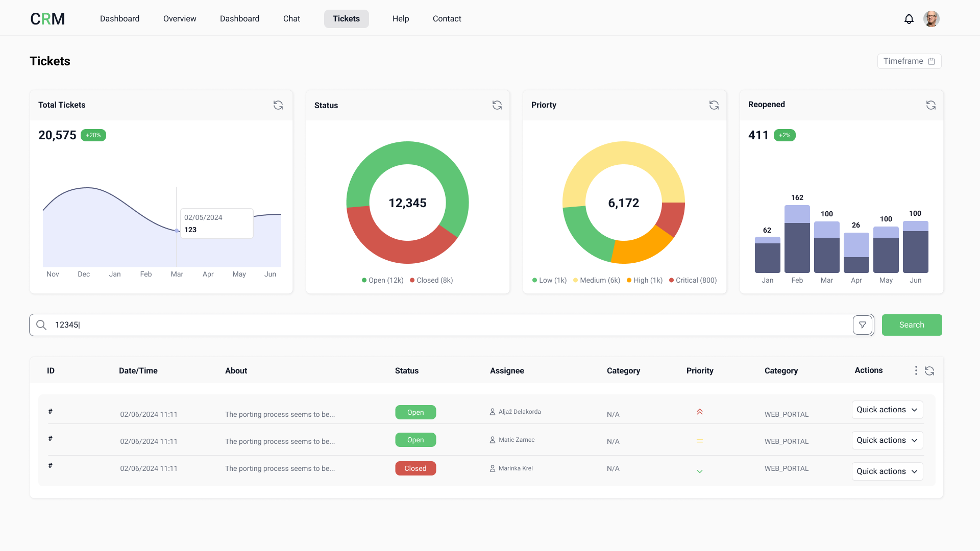Image resolution: width=980 pixels, height=551 pixels.
Task: Open Quick actions for Matic Zarnec's ticket
Action: tap(887, 440)
